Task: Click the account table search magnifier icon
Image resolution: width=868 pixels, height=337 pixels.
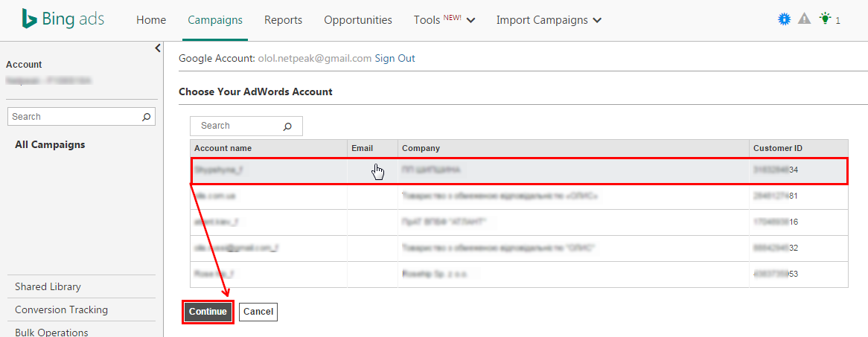Action: pyautogui.click(x=288, y=126)
